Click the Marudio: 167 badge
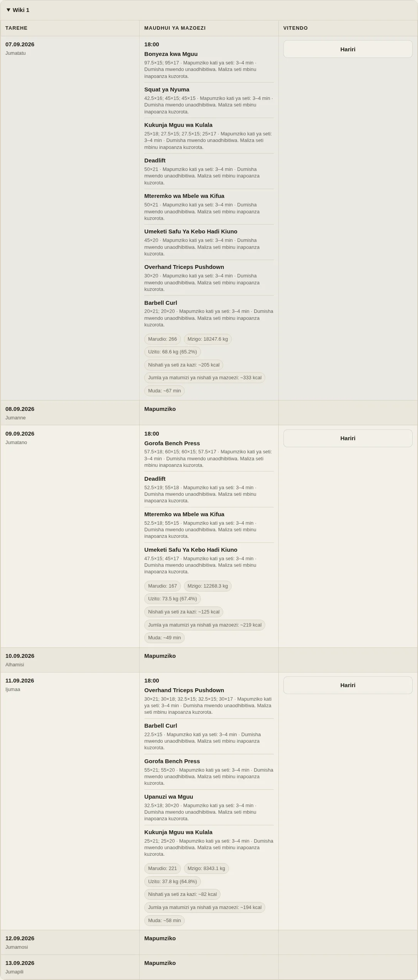 click(162, 586)
